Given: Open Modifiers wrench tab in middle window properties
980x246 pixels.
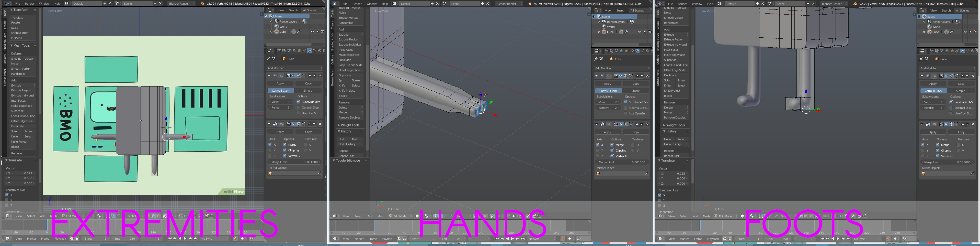Looking at the screenshot, I should [x=637, y=51].
